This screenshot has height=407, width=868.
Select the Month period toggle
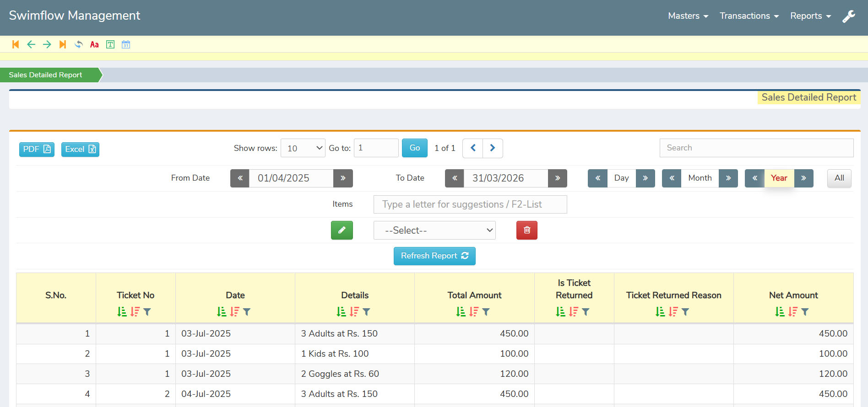[700, 178]
